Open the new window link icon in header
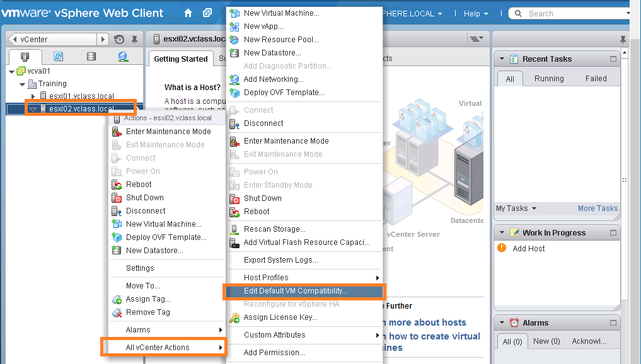 pyautogui.click(x=207, y=13)
